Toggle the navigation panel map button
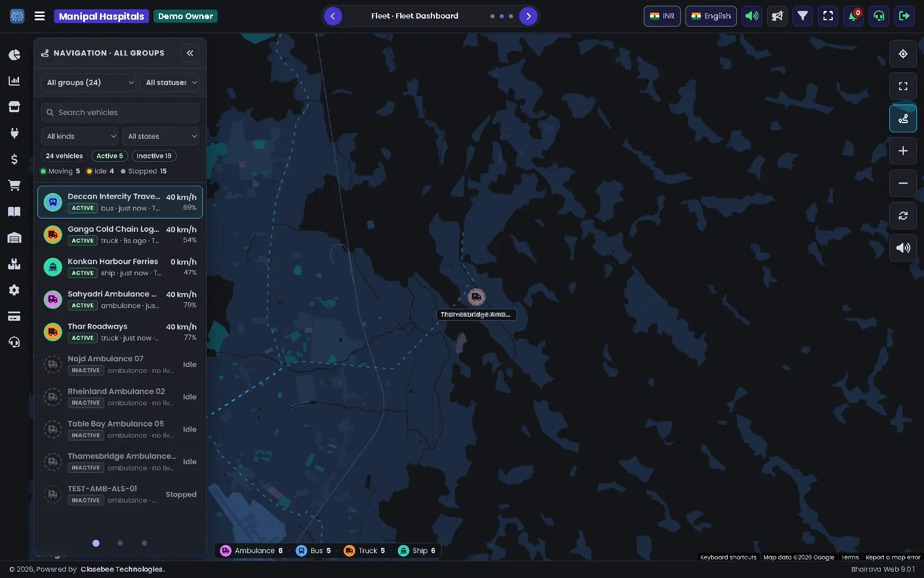Viewport: 924px width, 578px height. [x=903, y=118]
